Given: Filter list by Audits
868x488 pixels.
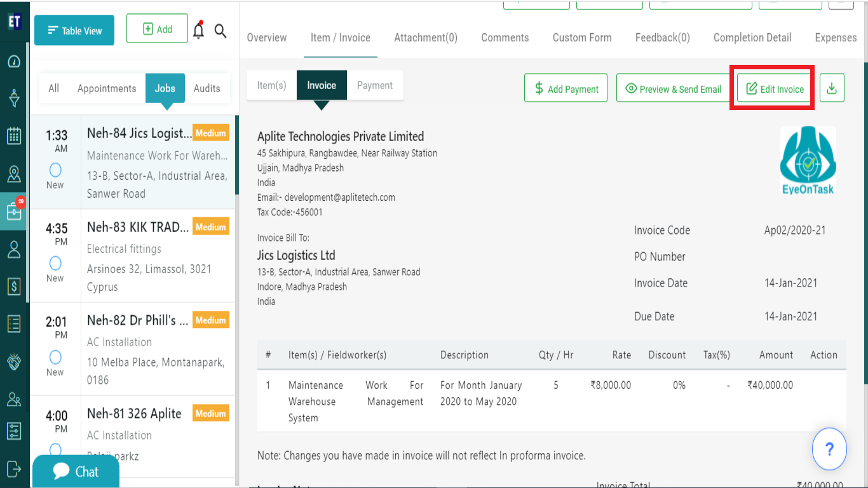Looking at the screenshot, I should pos(207,88).
